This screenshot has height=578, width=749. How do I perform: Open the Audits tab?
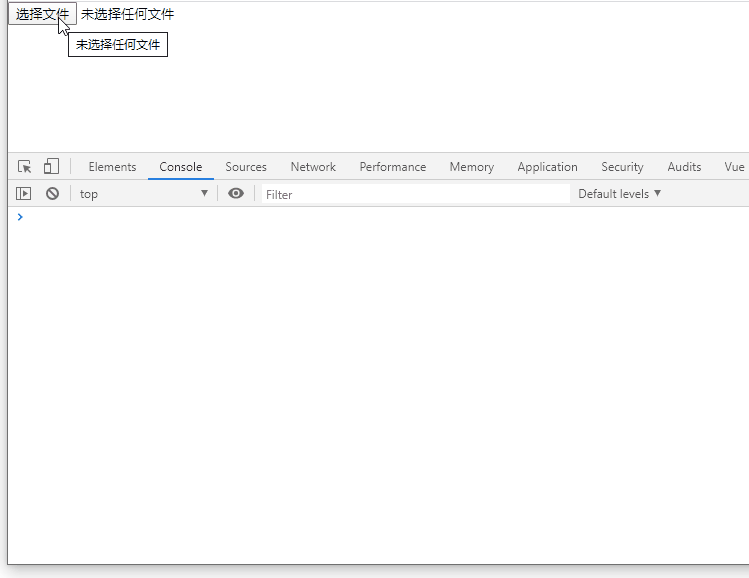pos(684,167)
